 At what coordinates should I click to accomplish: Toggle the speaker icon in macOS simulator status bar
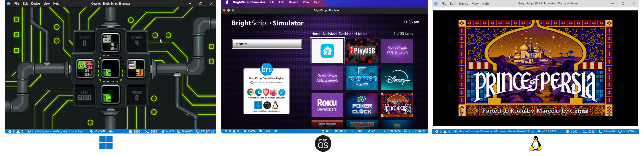tap(276, 131)
